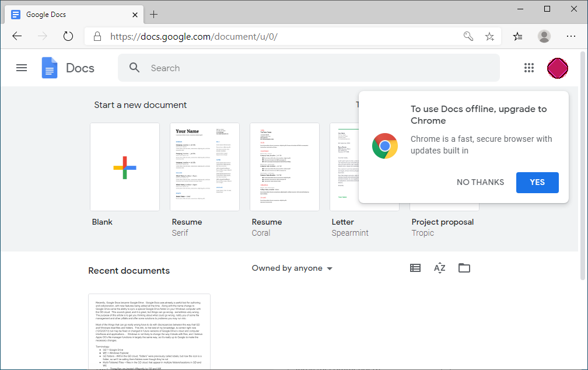
Task: Click the Docs logo icon
Action: 50,68
